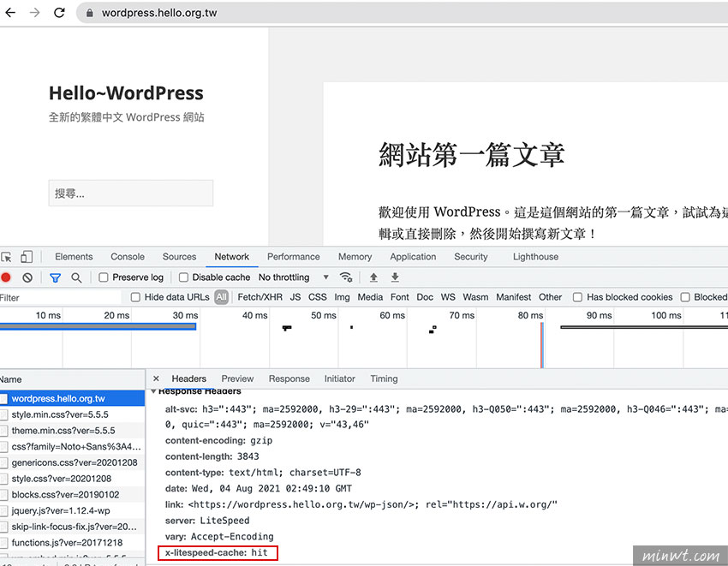This screenshot has height=566, width=728.
Task: Filter requests by Wasm
Action: [x=475, y=297]
